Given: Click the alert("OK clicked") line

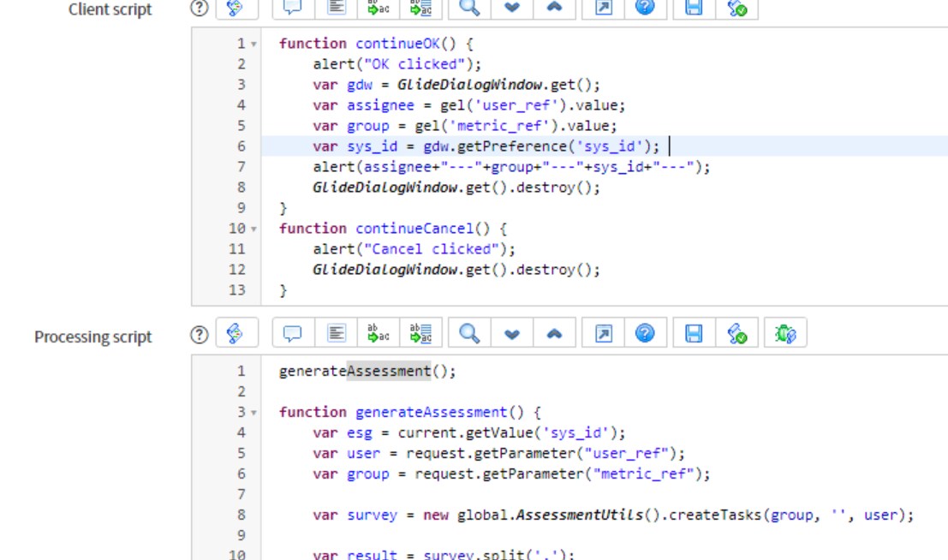Looking at the screenshot, I should (x=397, y=64).
